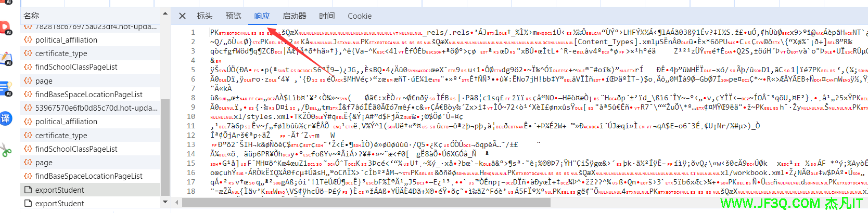The image size is (868, 213).
Task: Select the highlighted exportStudent request
Action: click(x=59, y=190)
